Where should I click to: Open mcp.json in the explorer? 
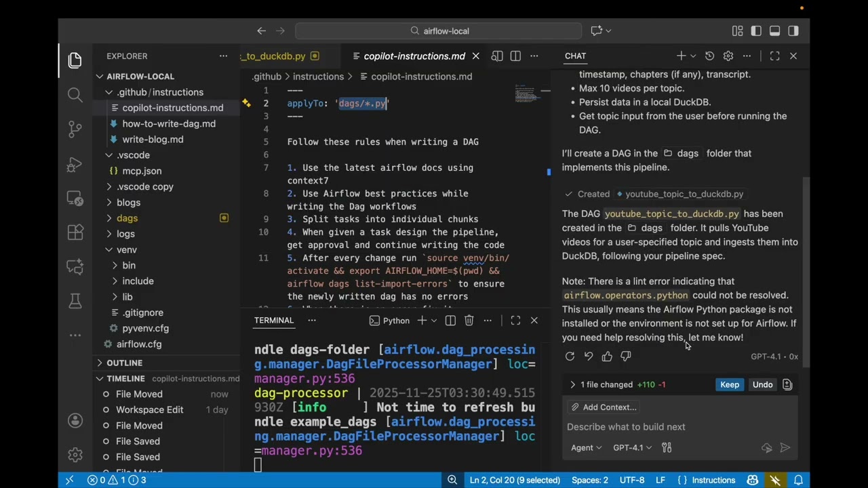pos(142,171)
